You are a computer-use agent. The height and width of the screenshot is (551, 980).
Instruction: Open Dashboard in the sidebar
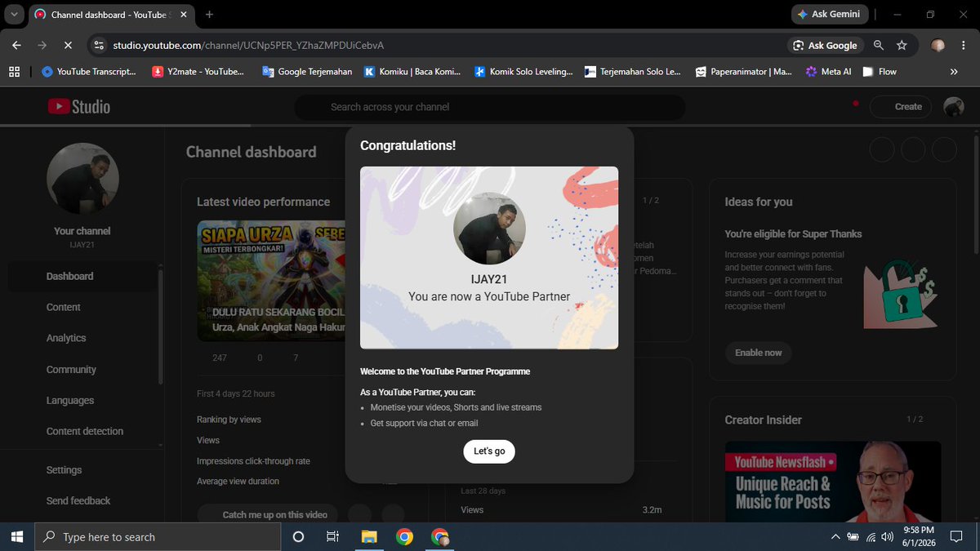[x=82, y=276]
